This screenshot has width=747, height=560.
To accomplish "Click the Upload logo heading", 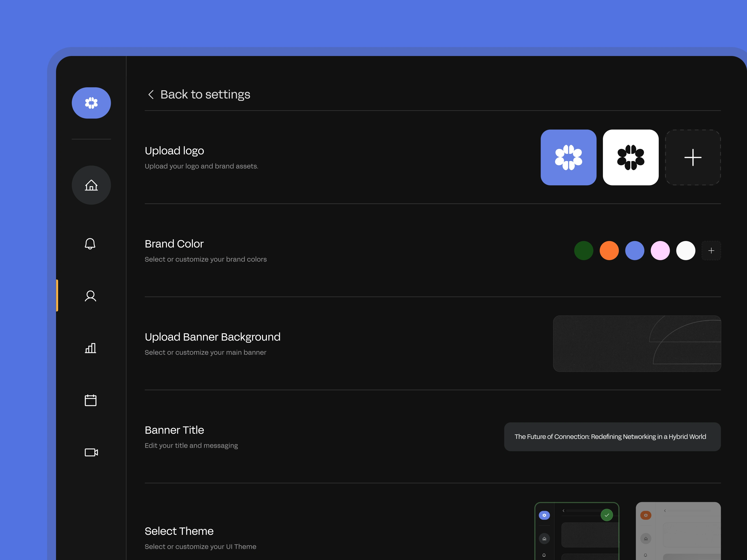I will [x=174, y=150].
